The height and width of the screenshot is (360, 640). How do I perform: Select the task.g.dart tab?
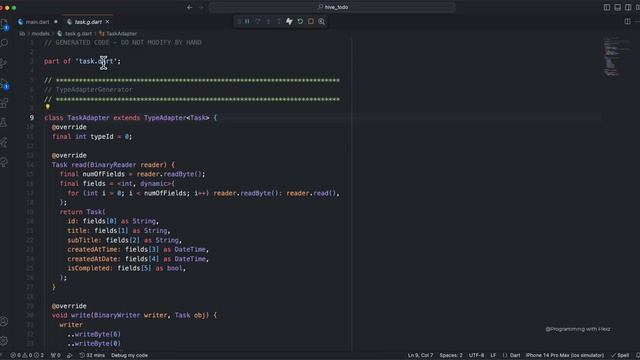(x=88, y=22)
